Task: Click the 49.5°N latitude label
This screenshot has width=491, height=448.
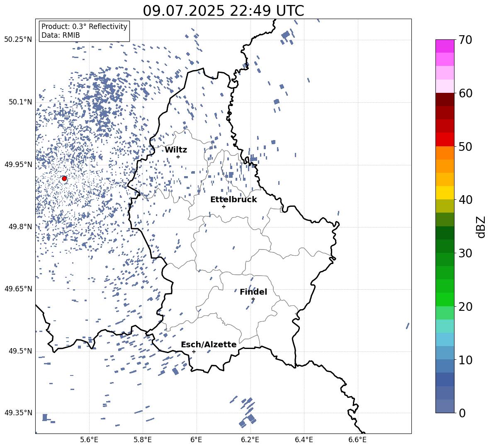Action: coord(20,351)
